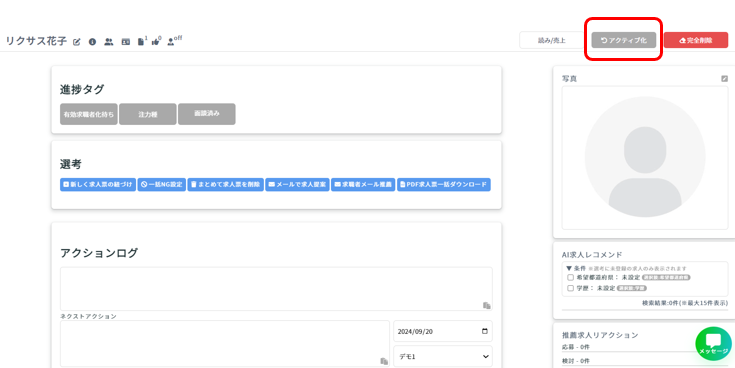Click メールで求人提案 button

click(297, 185)
